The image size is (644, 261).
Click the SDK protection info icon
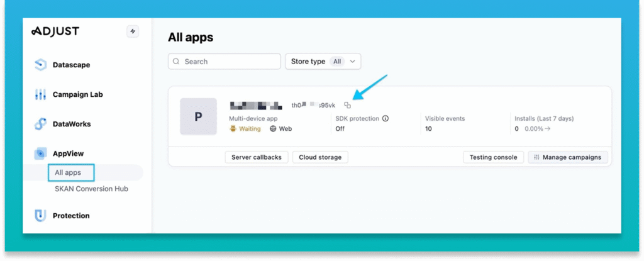386,118
